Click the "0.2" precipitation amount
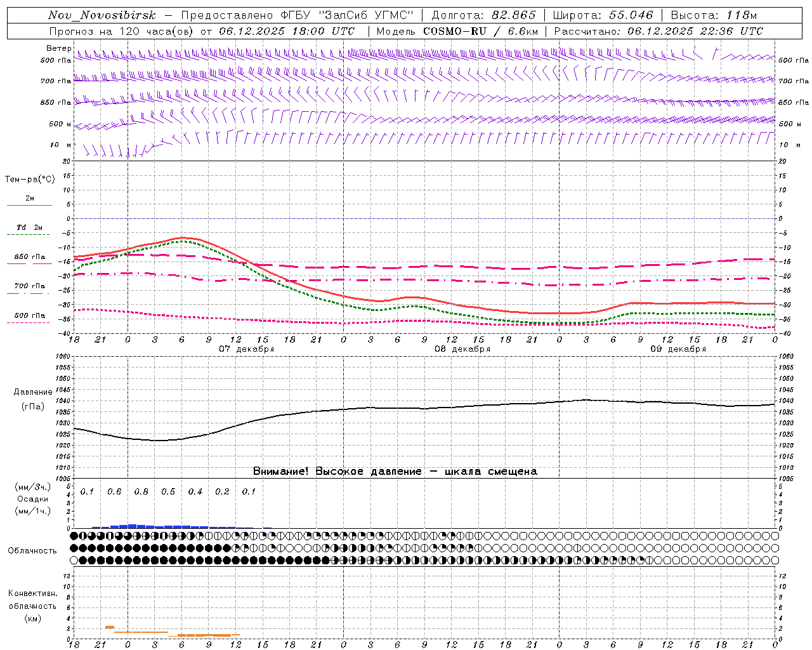Image resolution: width=812 pixels, height=650 pixels. pyautogui.click(x=222, y=492)
